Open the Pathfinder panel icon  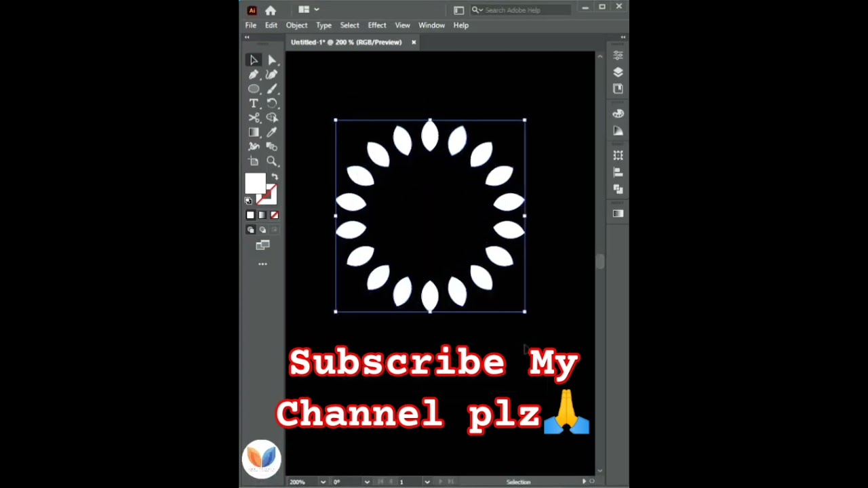(618, 189)
